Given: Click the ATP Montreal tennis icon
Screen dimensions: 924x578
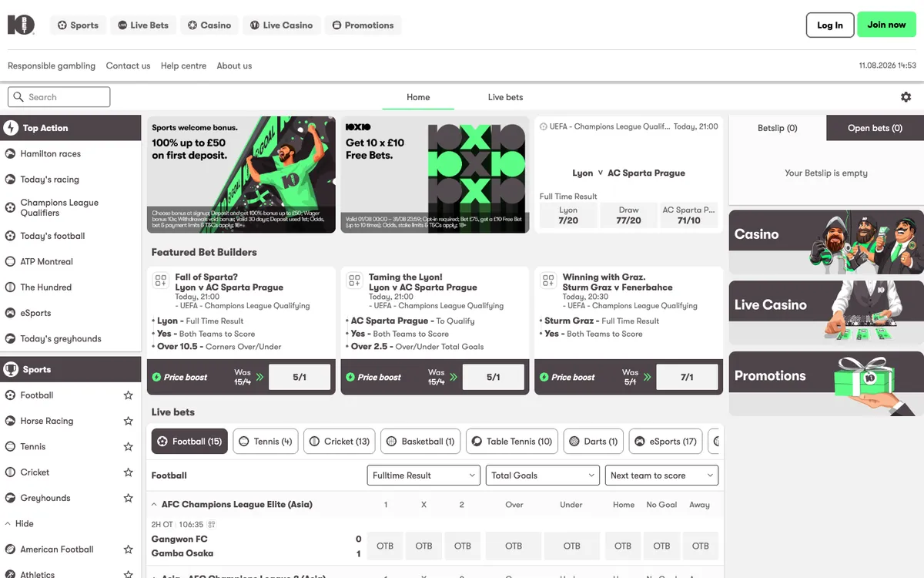Looking at the screenshot, I should [x=10, y=261].
